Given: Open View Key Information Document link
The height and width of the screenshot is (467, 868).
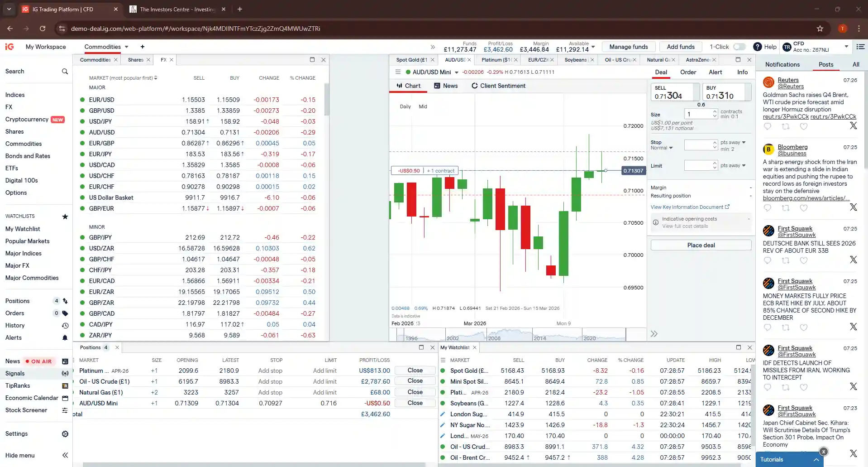Looking at the screenshot, I should [690, 207].
